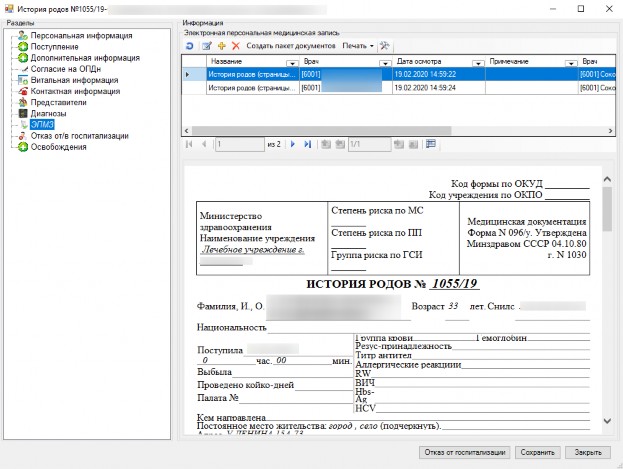Click the edit record pencil icon
623x469 pixels.
tap(207, 46)
